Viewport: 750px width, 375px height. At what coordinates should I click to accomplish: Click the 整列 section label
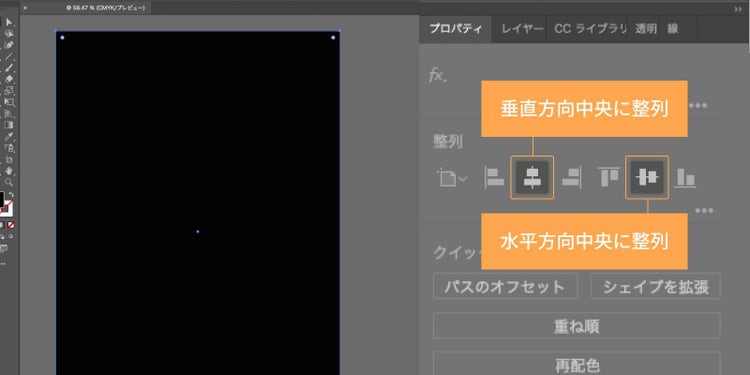click(448, 142)
